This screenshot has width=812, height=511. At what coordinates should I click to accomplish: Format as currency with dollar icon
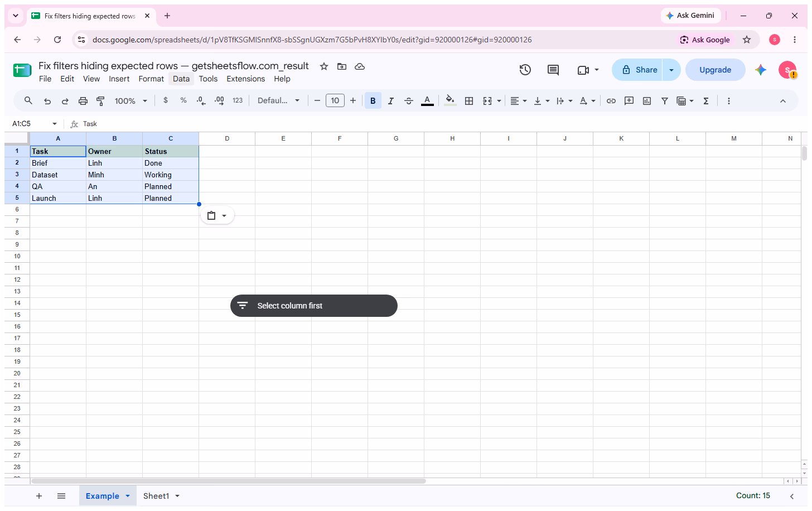click(166, 100)
